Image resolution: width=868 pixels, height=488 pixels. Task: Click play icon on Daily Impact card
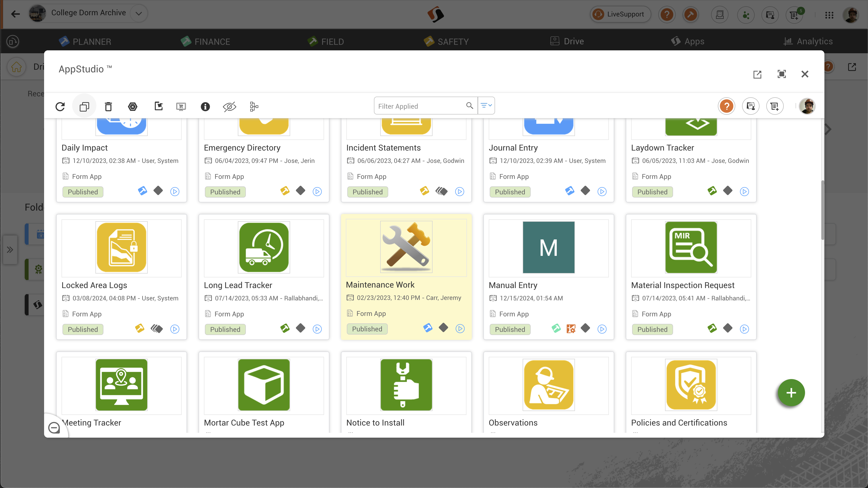[175, 192]
